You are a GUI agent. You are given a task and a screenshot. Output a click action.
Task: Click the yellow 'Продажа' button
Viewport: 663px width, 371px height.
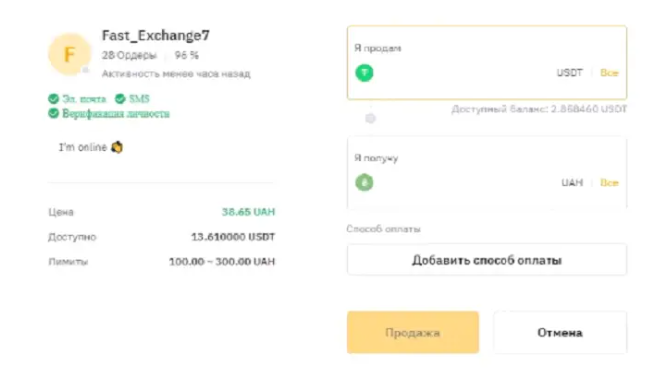click(x=413, y=333)
